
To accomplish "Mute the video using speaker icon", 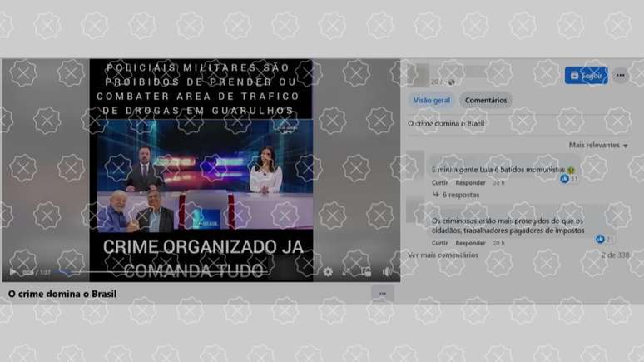I will [x=387, y=272].
